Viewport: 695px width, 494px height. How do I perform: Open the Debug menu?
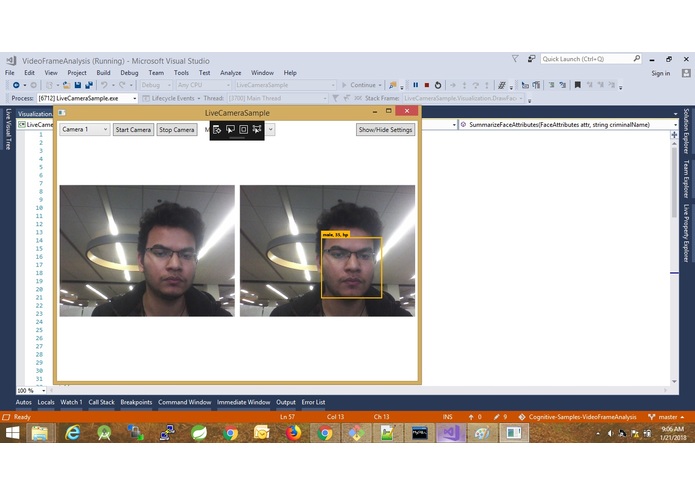(x=129, y=73)
